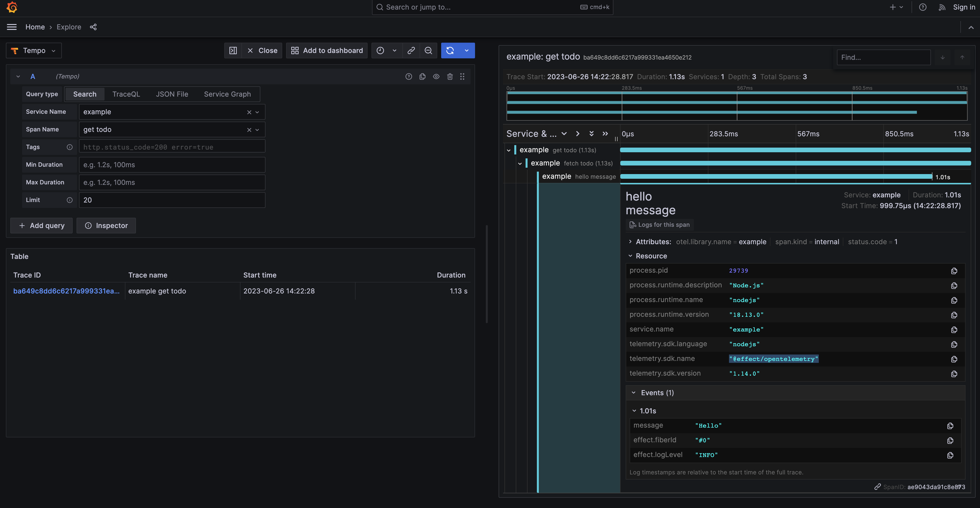Copy the service.name attribute value
Viewport: 980px width, 508px height.
(954, 329)
